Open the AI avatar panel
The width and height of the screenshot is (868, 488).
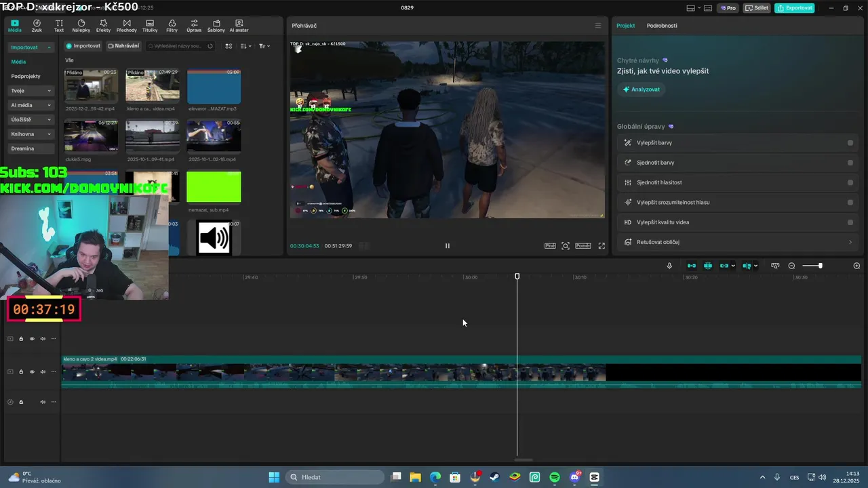(239, 26)
